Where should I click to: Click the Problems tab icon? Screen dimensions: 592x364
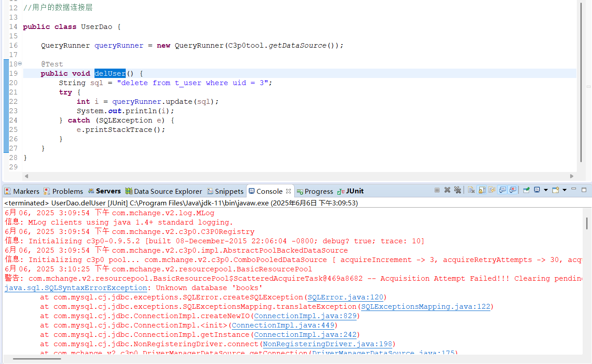[x=47, y=191]
